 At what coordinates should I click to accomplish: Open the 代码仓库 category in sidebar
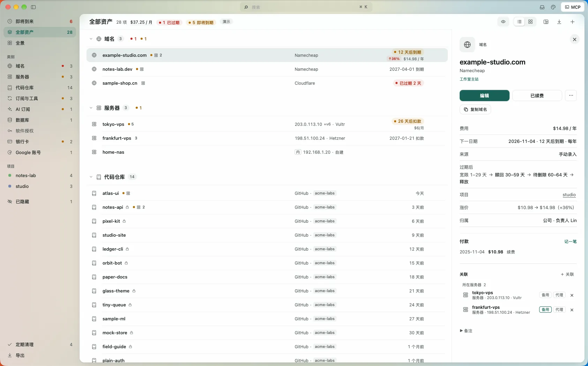point(40,87)
